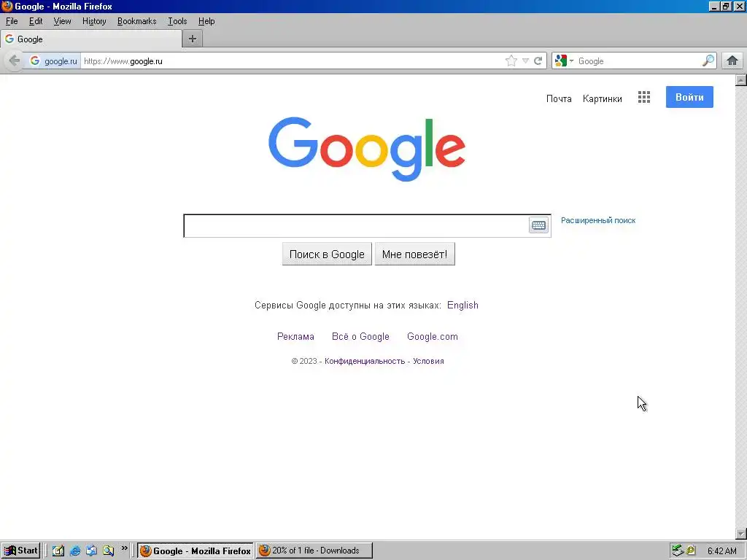This screenshot has height=560, width=747.
Task: Reload the page with the refresh icon
Action: click(538, 61)
